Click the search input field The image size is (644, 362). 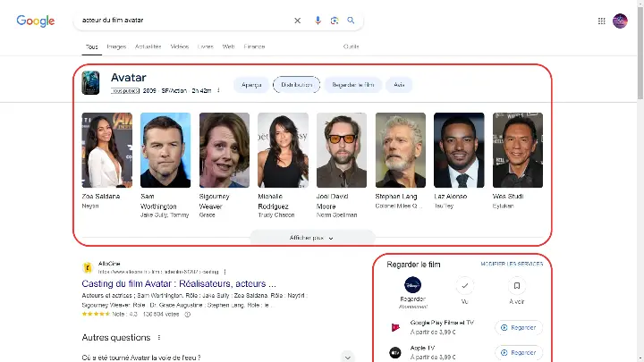185,20
